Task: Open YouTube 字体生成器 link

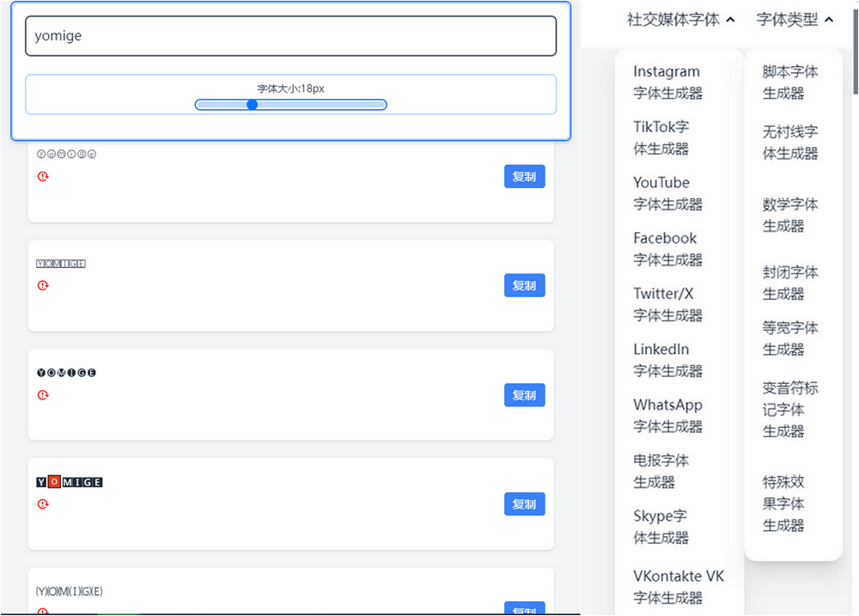Action: 667,193
